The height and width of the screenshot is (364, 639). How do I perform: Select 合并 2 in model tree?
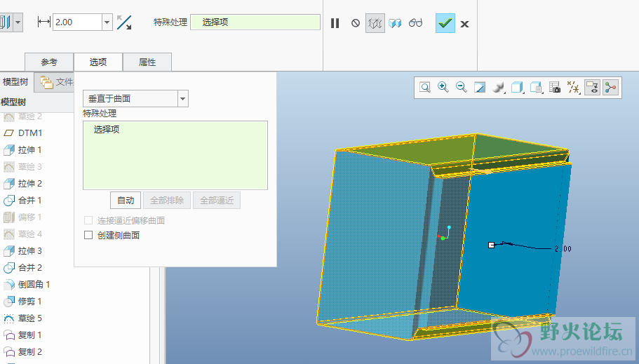pyautogui.click(x=23, y=267)
